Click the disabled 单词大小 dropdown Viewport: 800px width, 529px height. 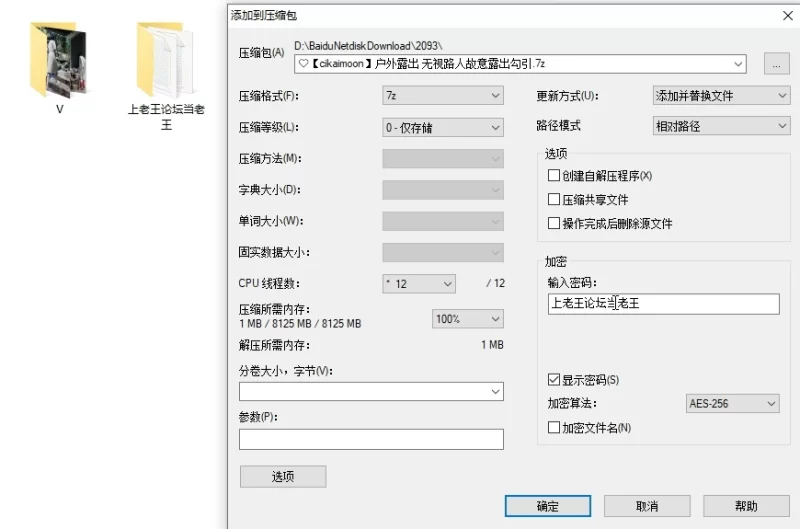click(443, 221)
